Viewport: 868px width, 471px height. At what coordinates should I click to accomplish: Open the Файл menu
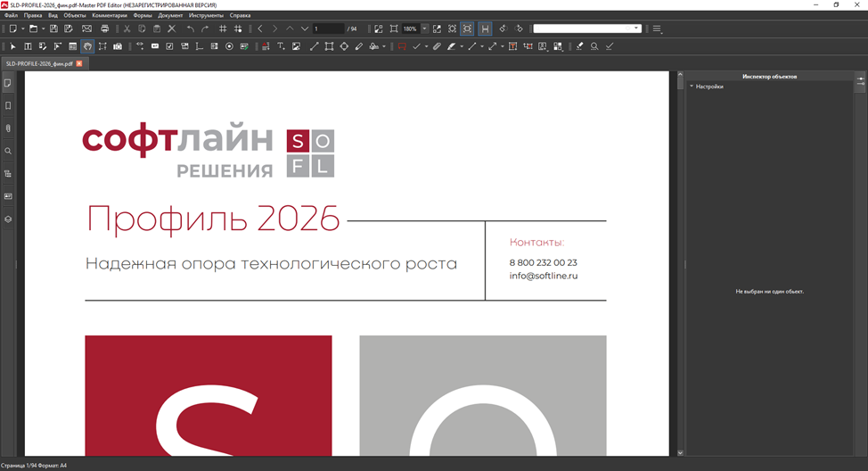click(x=11, y=15)
